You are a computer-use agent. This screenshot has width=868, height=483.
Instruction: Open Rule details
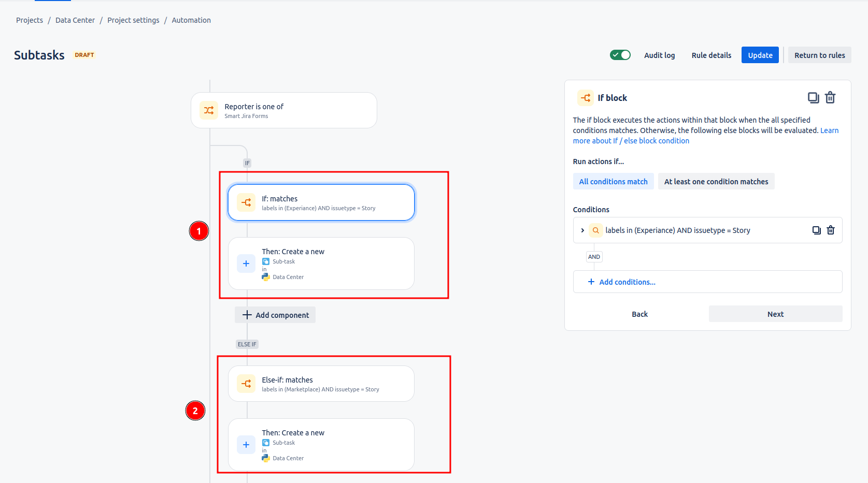pyautogui.click(x=711, y=55)
